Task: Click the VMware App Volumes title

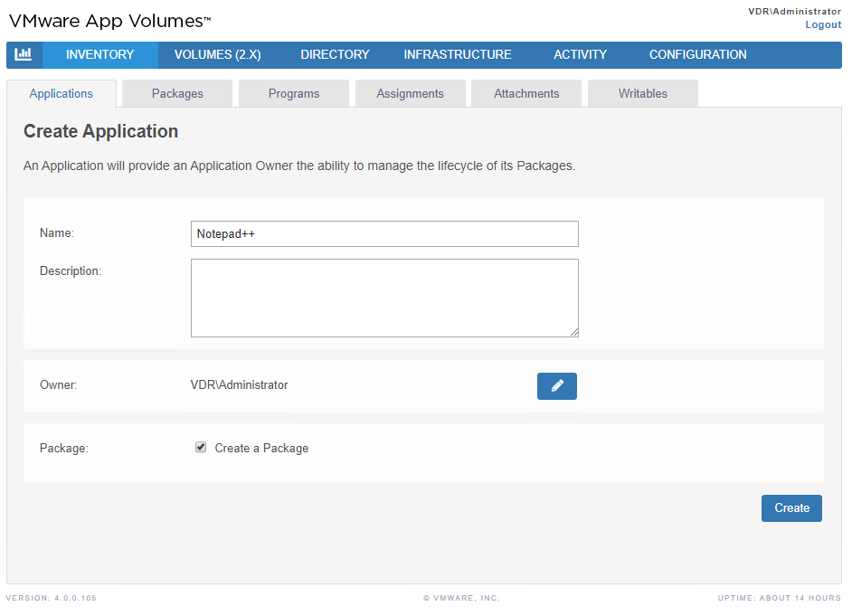Action: pyautogui.click(x=109, y=21)
